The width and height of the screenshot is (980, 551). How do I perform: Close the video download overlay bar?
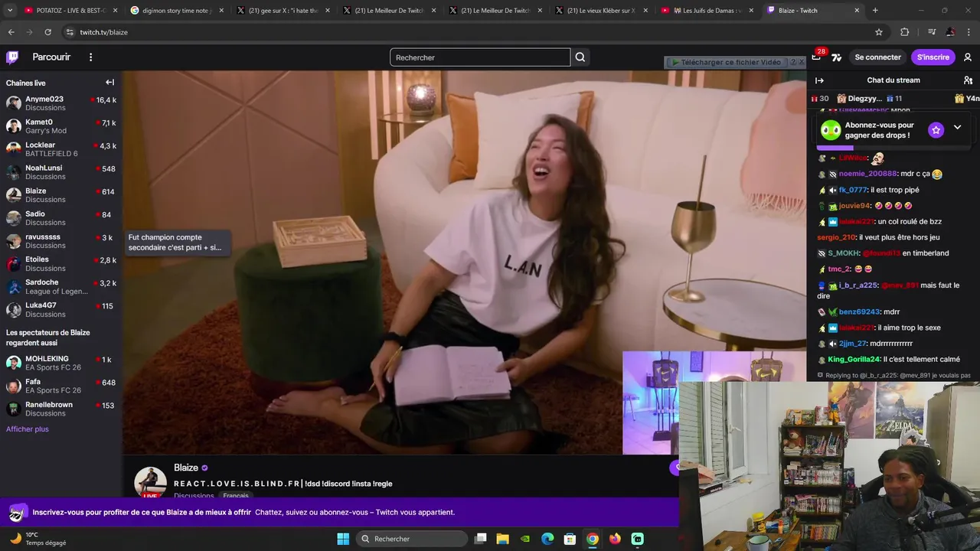coord(802,62)
